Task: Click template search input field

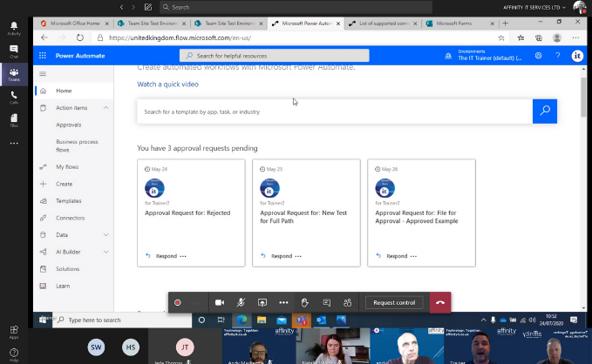Action: [335, 111]
